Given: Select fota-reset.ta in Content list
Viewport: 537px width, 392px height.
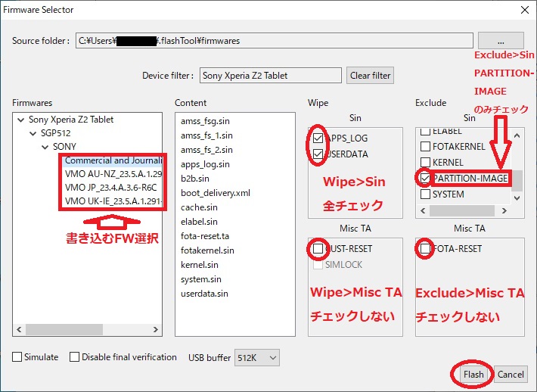Looking at the screenshot, I should coord(205,236).
